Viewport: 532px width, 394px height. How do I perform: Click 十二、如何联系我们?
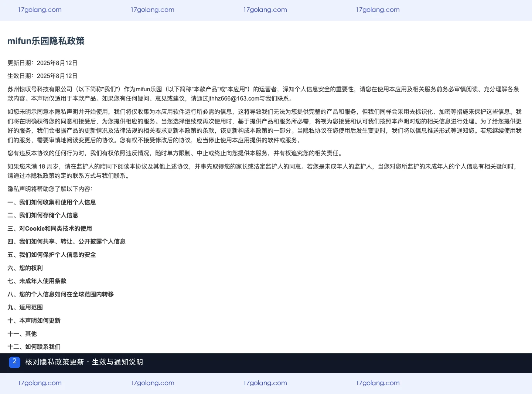[34, 347]
